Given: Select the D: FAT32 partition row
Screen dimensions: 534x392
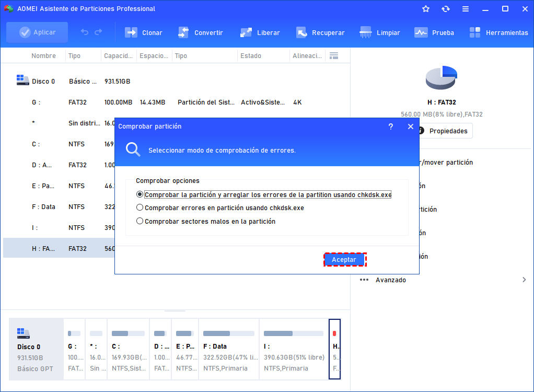Looking at the screenshot, I should [59, 165].
